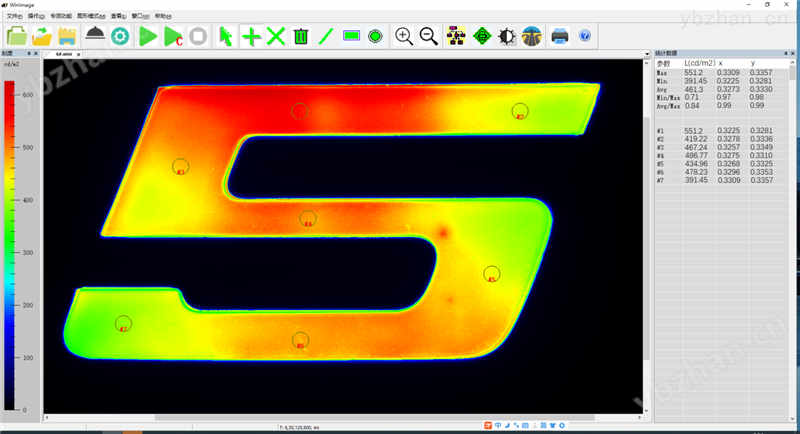Select the green circle region tool
The image size is (800, 434).
[376, 36]
